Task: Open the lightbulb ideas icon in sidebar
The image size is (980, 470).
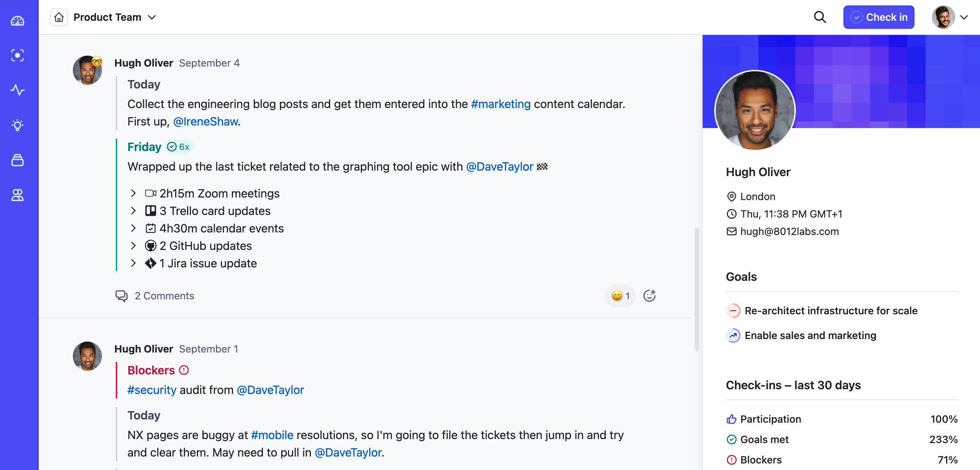Action: [x=17, y=125]
